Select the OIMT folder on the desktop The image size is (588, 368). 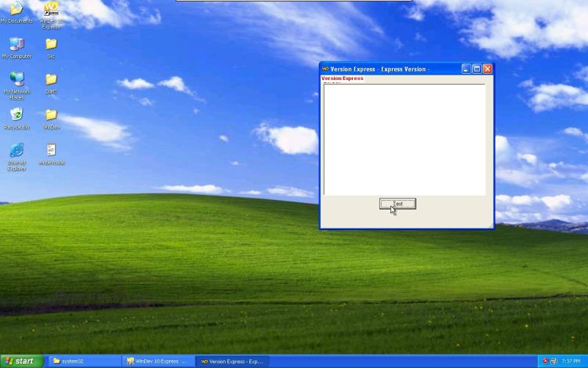(52, 83)
